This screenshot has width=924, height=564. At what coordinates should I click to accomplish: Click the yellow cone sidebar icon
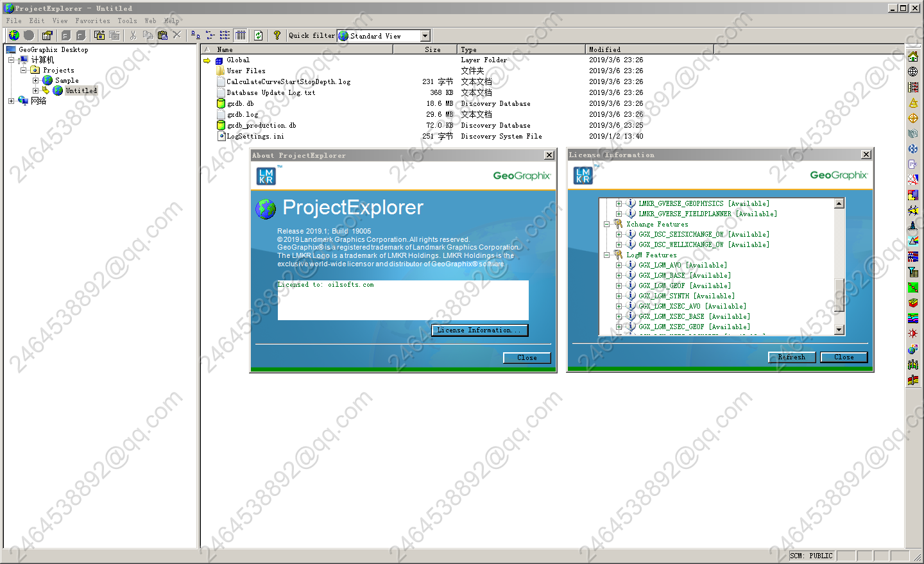pyautogui.click(x=913, y=103)
